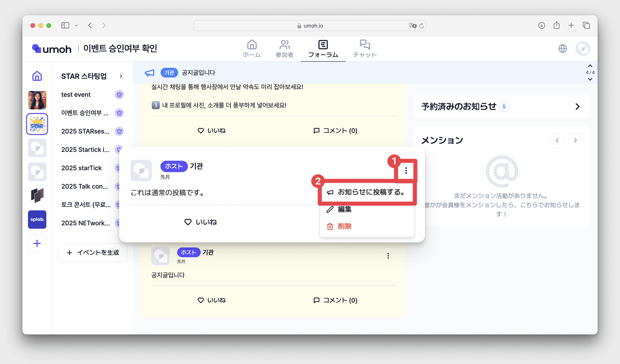Select the 削除 delete menu item

pyautogui.click(x=344, y=226)
